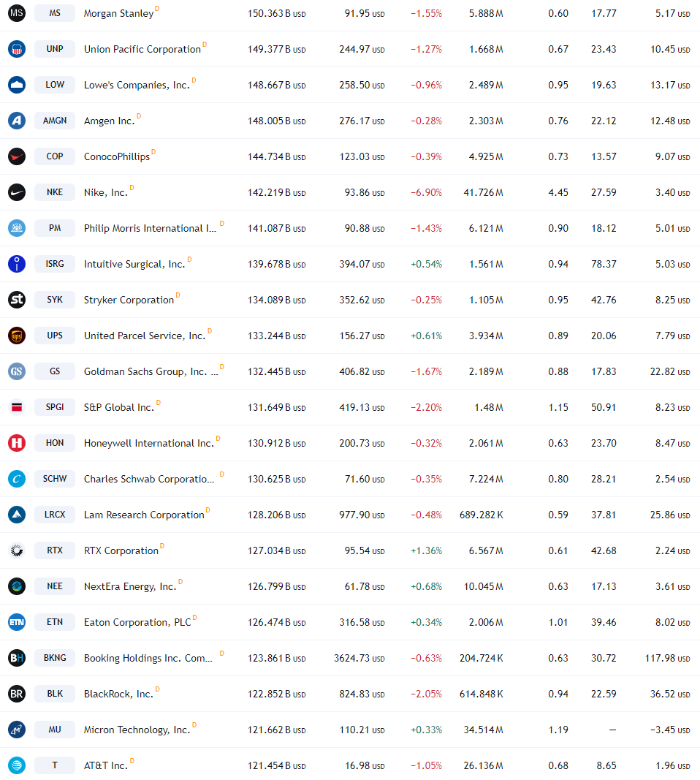The height and width of the screenshot is (780, 700).
Task: Click the ConocoPhillips logo icon
Action: [17, 156]
